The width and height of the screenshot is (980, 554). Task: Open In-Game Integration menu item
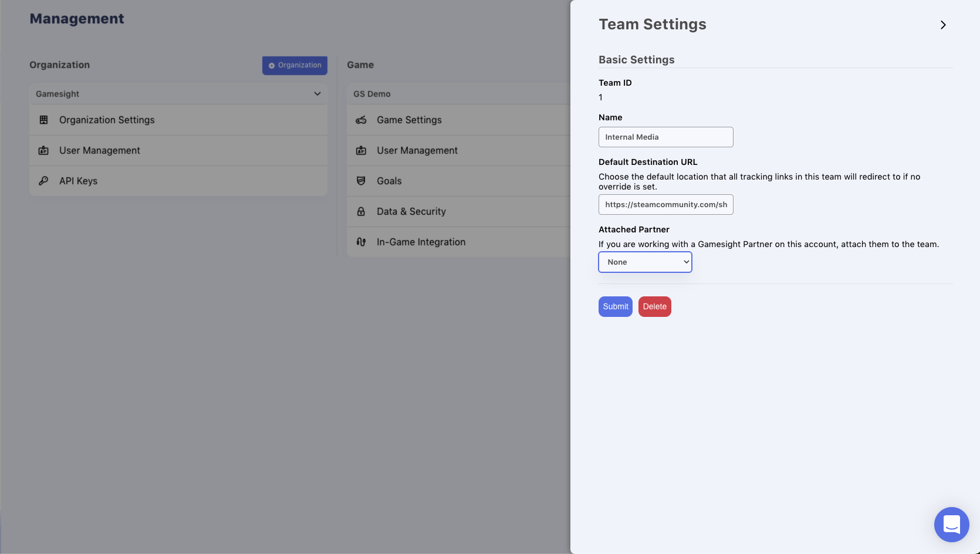pos(458,242)
